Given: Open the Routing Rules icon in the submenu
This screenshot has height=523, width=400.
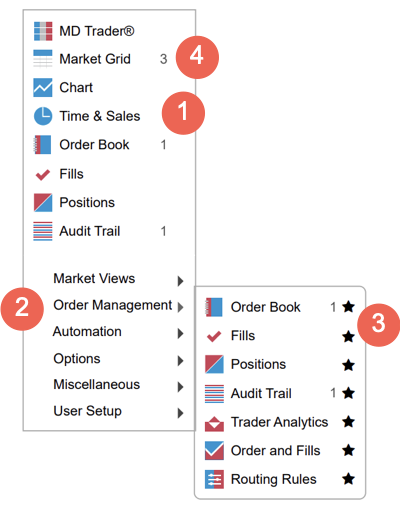Looking at the screenshot, I should click(214, 479).
